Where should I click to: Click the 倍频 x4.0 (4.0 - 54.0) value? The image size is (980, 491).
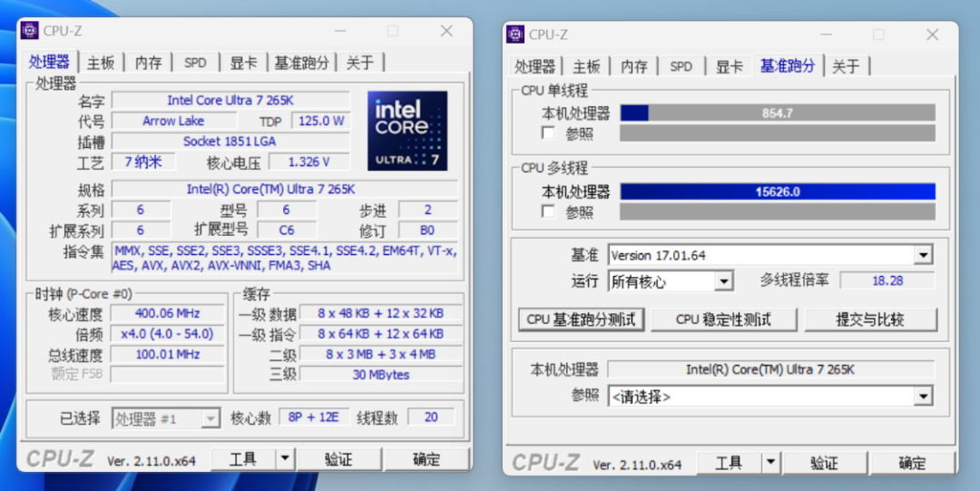[167, 333]
